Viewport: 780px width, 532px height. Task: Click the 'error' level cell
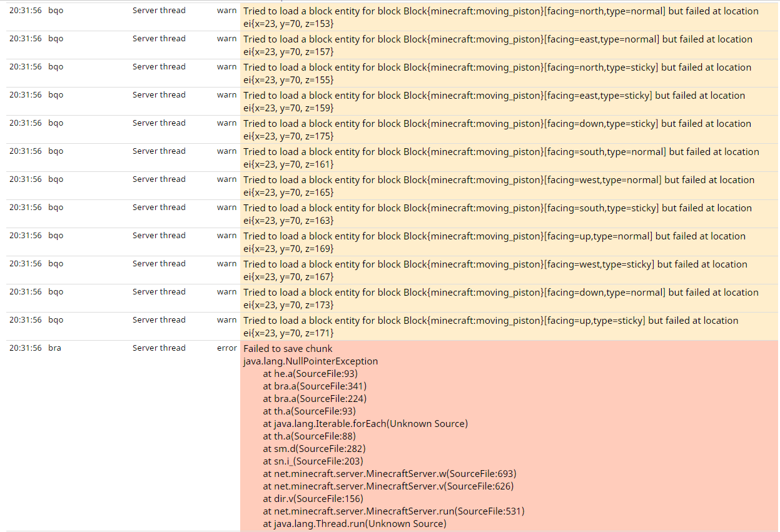click(227, 348)
